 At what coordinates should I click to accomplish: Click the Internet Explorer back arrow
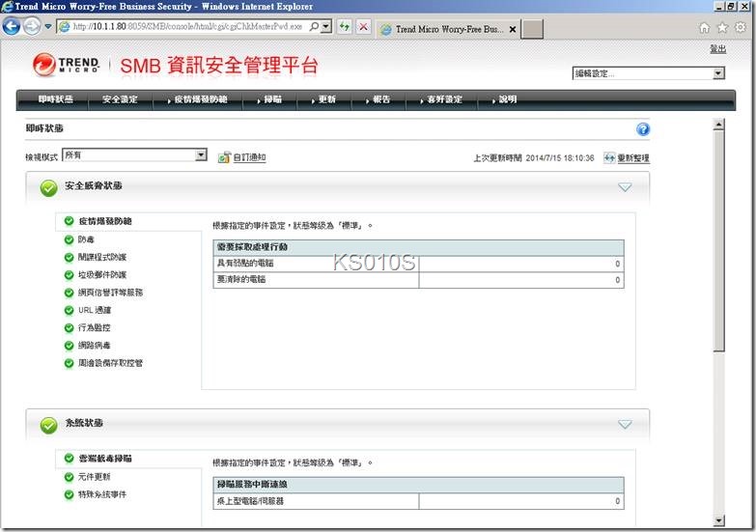coord(11,26)
